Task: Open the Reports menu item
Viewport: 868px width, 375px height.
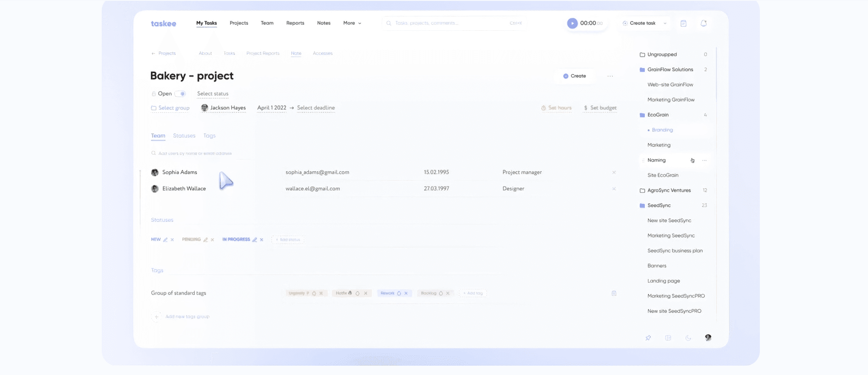Action: coord(295,23)
